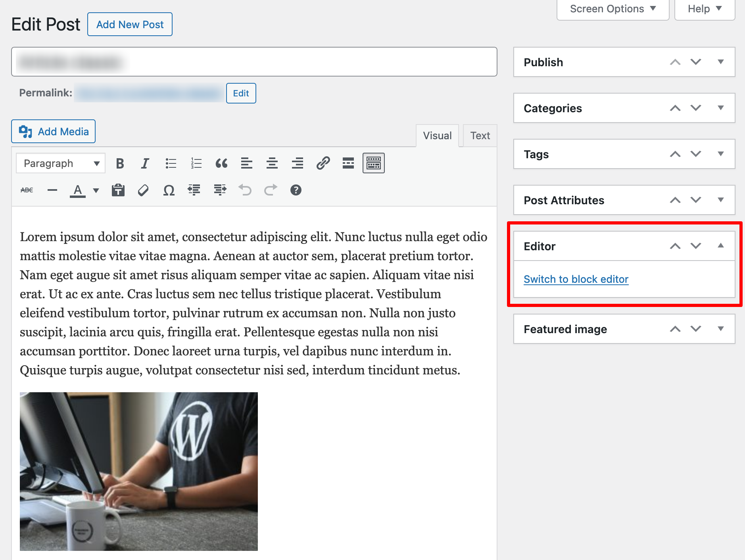Click the post title field
This screenshot has width=745, height=560.
(253, 62)
